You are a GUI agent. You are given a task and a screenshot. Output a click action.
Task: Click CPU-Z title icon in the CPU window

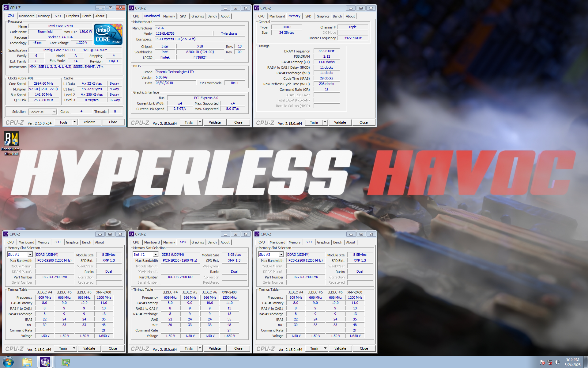6,8
